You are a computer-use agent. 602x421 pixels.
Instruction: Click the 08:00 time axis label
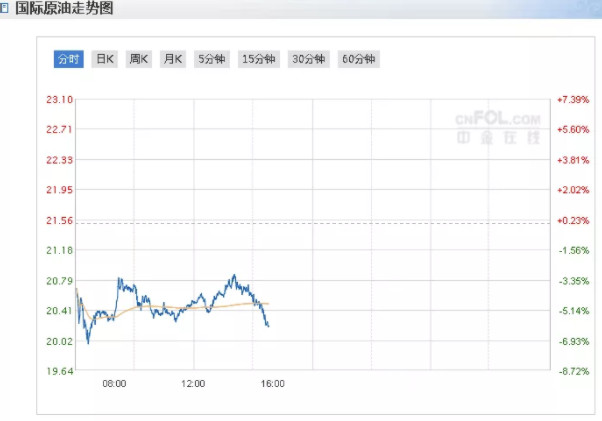[x=114, y=384]
